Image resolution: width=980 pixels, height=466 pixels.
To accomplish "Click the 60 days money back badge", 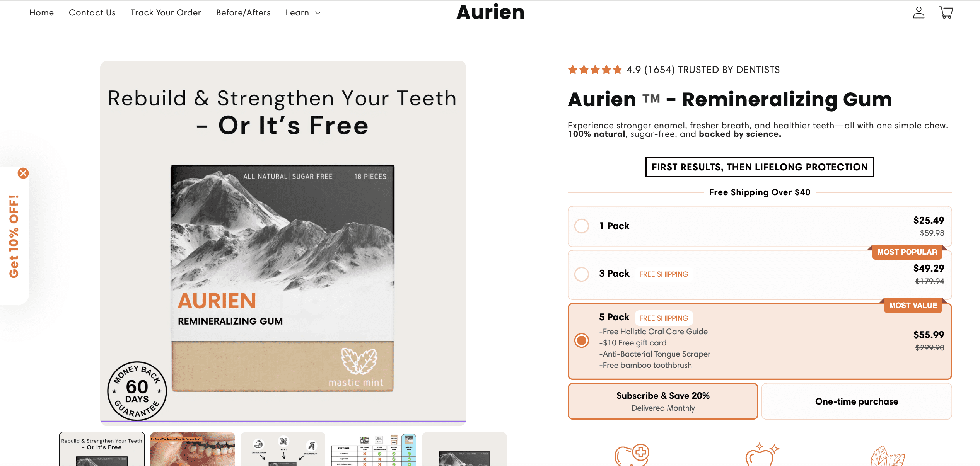I will tap(137, 391).
